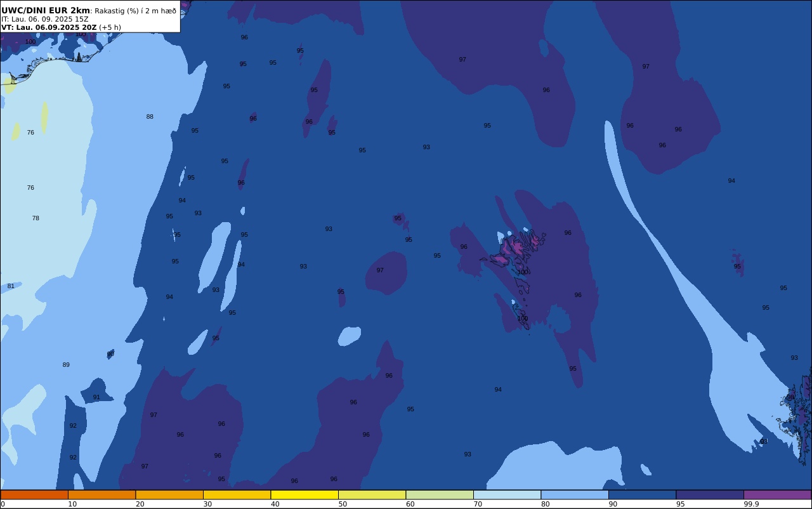Pick the pale blue 70–80 legend swatch
This screenshot has height=509, width=812.
click(x=507, y=494)
